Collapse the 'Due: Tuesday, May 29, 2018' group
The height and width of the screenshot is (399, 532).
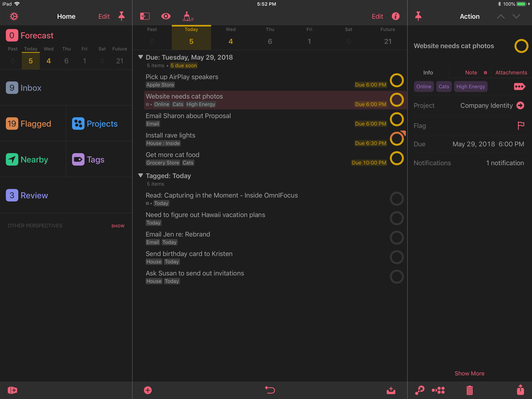141,57
